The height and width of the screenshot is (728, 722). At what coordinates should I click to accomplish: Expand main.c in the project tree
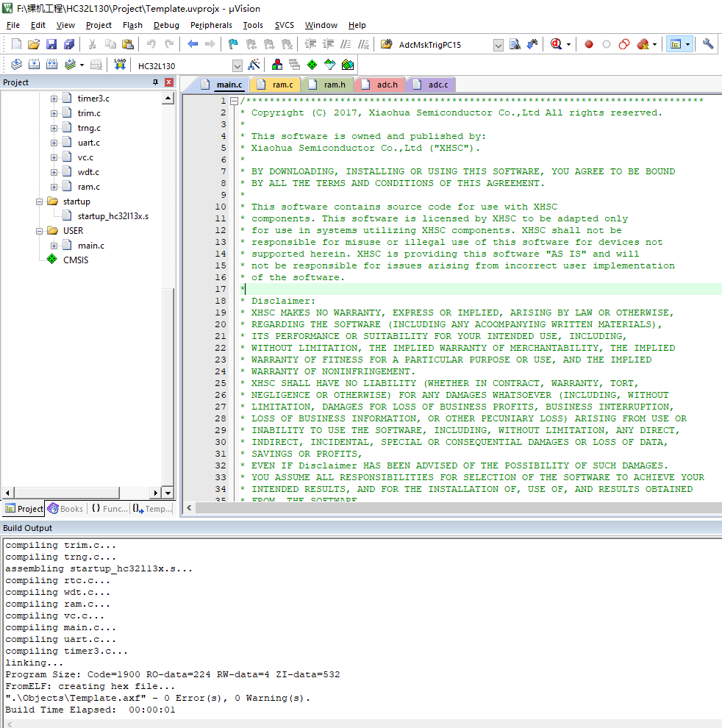tap(54, 246)
